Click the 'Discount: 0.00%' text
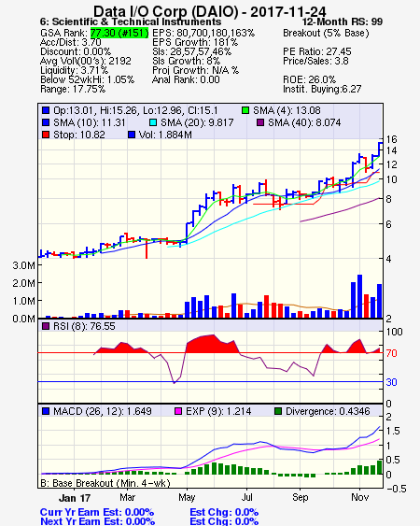Image resolution: width=420 pixels, height=526 pixels. point(76,51)
